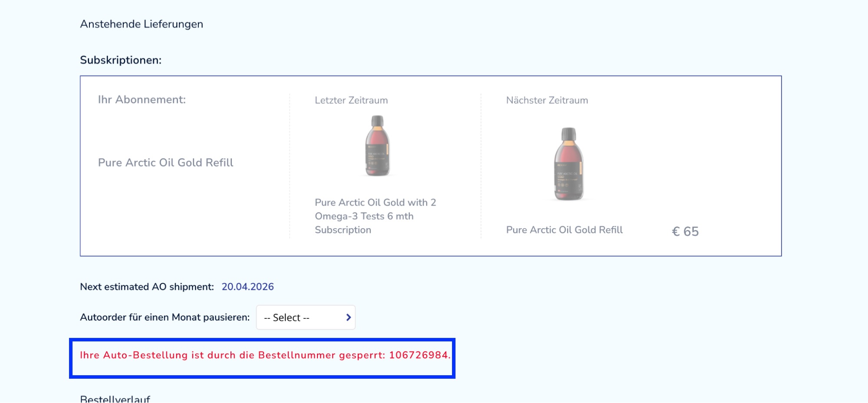This screenshot has width=868, height=403.
Task: Click the red Auto-Bestellung gesperrt message
Action: pos(265,355)
